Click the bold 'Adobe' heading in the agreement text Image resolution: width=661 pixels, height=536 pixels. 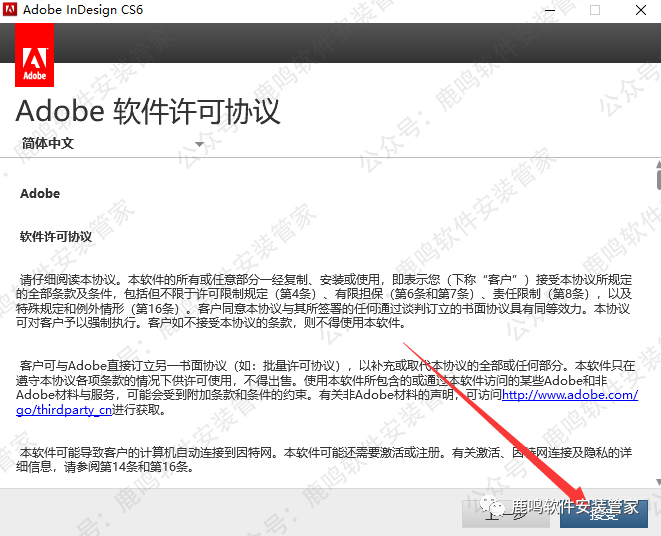pyautogui.click(x=40, y=194)
